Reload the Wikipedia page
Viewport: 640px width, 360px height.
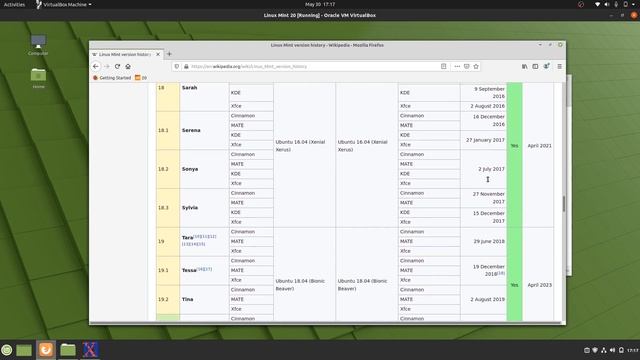(118, 66)
